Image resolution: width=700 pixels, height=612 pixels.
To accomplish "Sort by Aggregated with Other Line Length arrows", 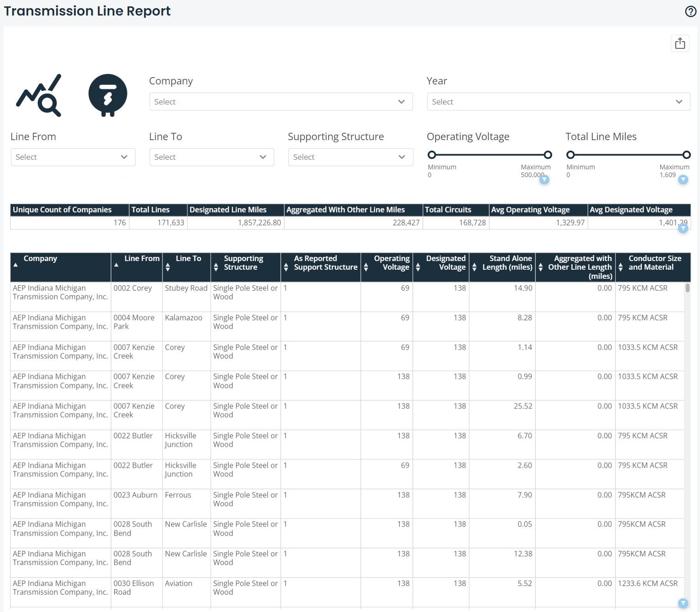I will 540,267.
